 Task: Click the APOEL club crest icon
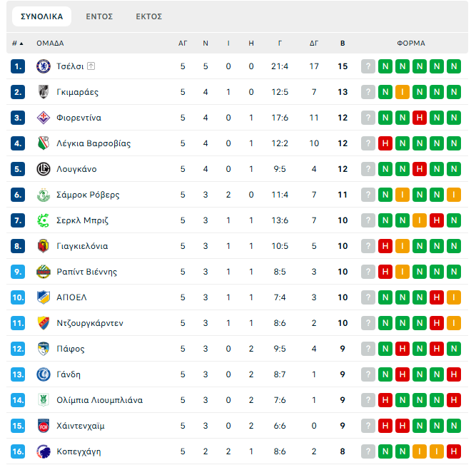(x=43, y=297)
